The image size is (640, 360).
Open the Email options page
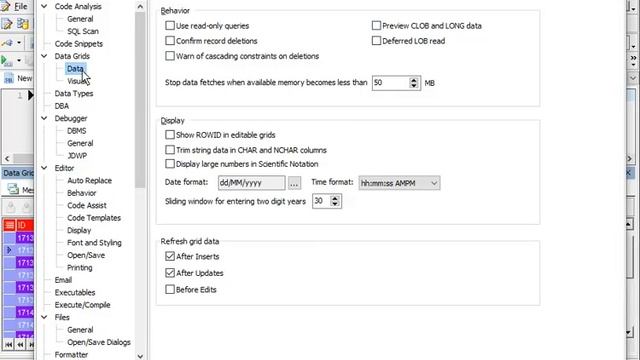pyautogui.click(x=63, y=280)
